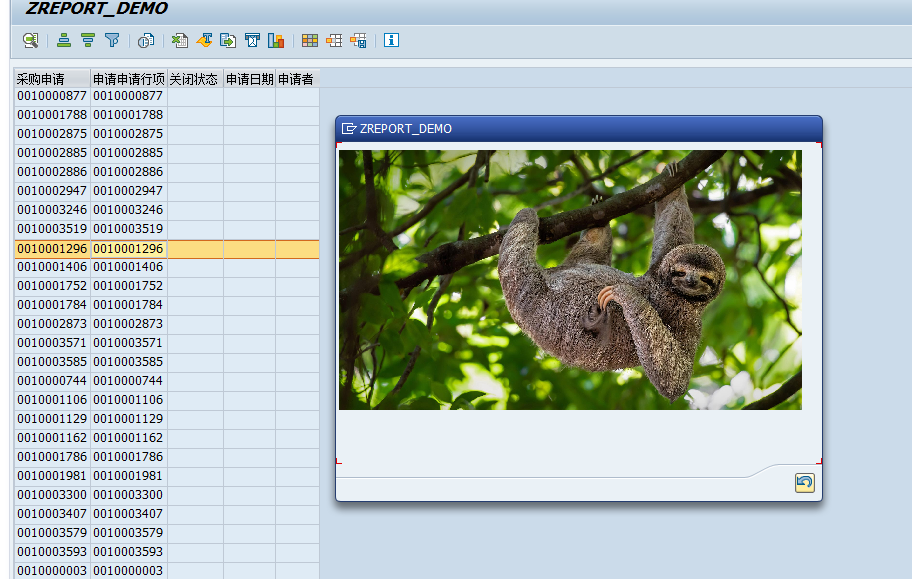Open the information icon in toolbar
Screen dimensions: 912x579
(x=391, y=40)
